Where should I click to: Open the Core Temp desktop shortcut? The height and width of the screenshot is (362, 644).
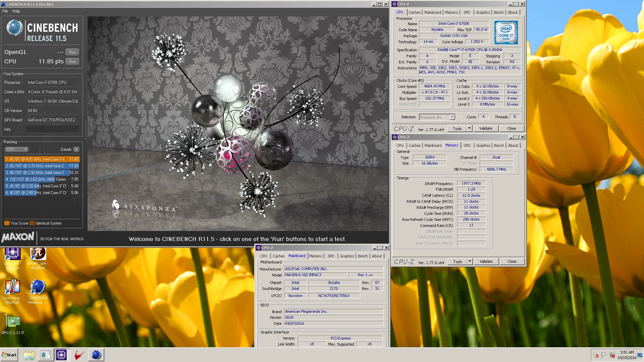point(12,292)
